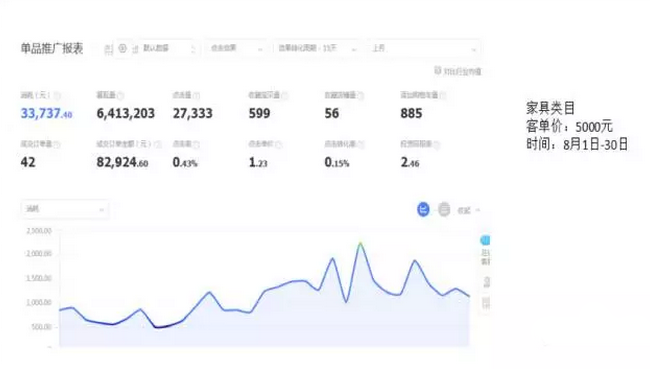Image resolution: width=650 pixels, height=369 pixels.
Task: Click the 收起 collapse control above the chart
Action: [468, 210]
